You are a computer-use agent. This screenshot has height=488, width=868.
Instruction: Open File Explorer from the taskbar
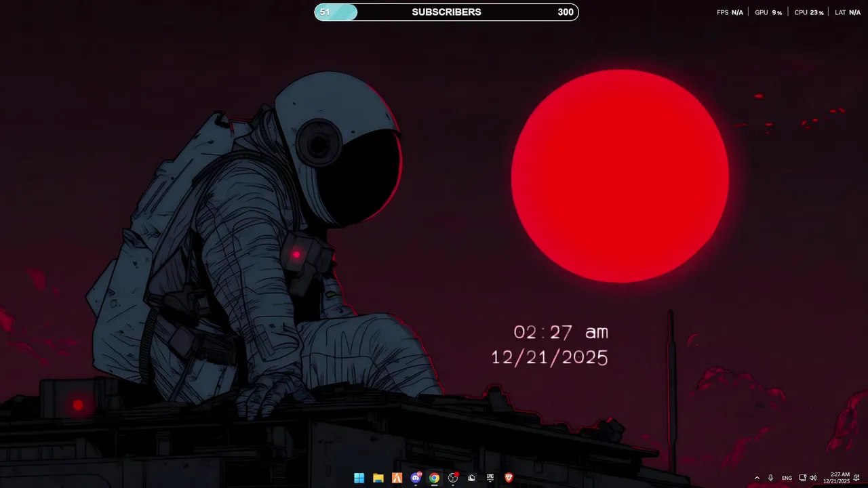coord(378,478)
